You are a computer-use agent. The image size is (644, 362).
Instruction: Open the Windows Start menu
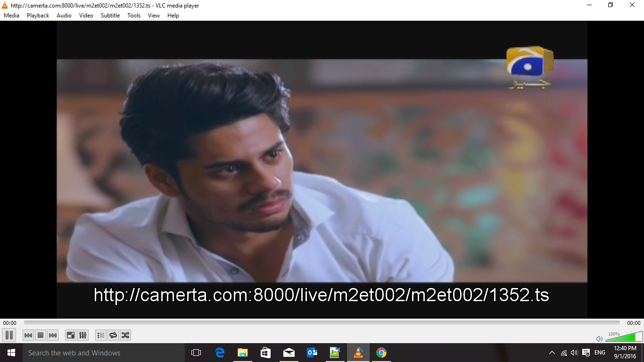11,353
